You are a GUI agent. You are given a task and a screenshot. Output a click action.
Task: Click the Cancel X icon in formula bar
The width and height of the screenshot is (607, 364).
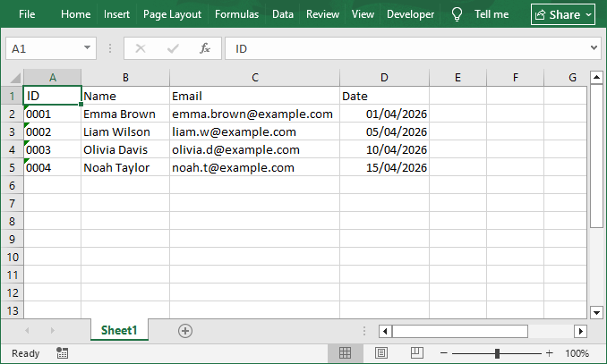point(141,48)
